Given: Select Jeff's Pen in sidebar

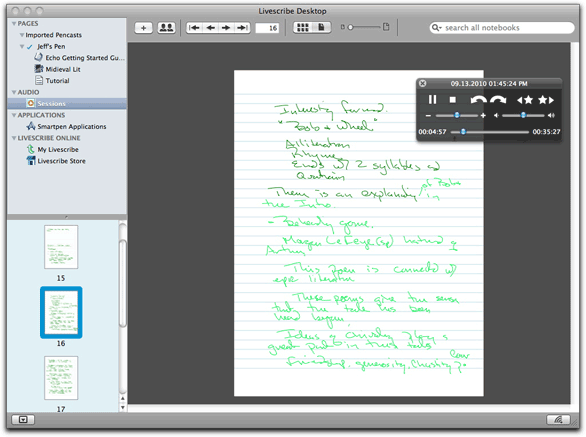Looking at the screenshot, I should coord(51,46).
